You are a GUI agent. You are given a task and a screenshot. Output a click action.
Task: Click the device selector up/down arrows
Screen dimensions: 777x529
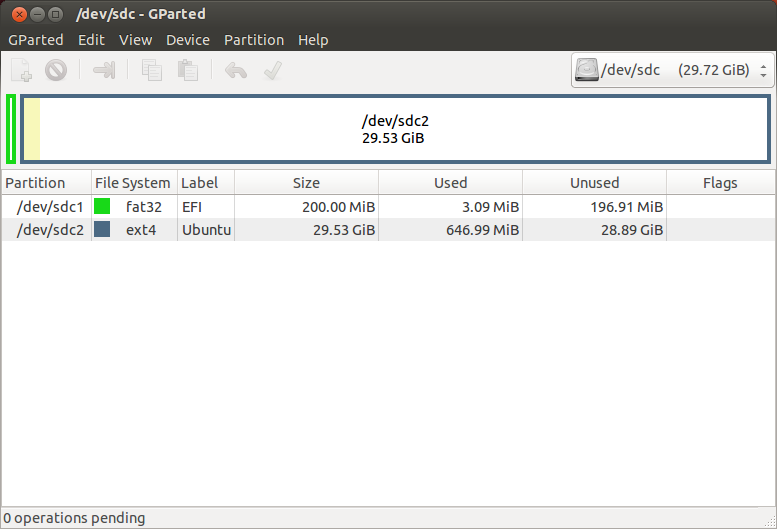click(x=763, y=70)
